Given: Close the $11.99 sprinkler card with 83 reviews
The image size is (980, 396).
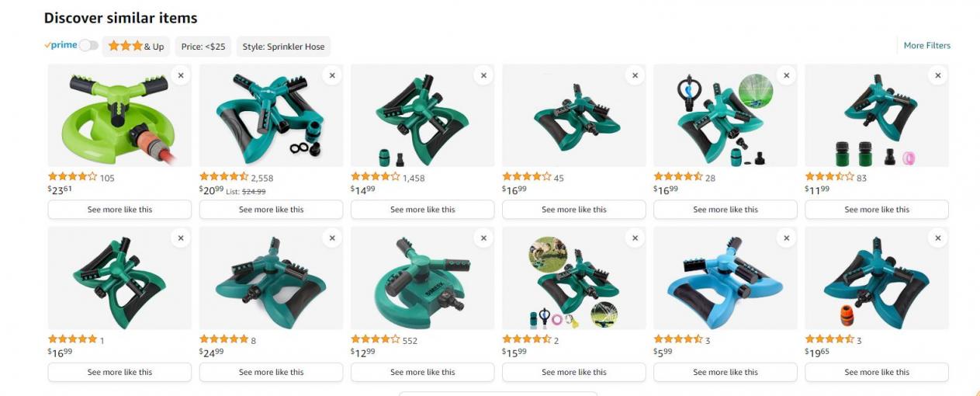Looking at the screenshot, I should point(937,75).
